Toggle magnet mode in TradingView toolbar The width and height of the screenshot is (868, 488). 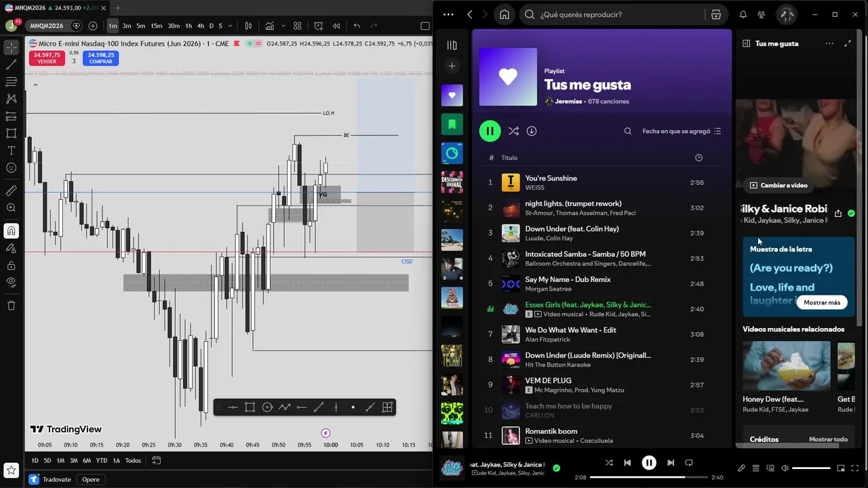point(12,231)
